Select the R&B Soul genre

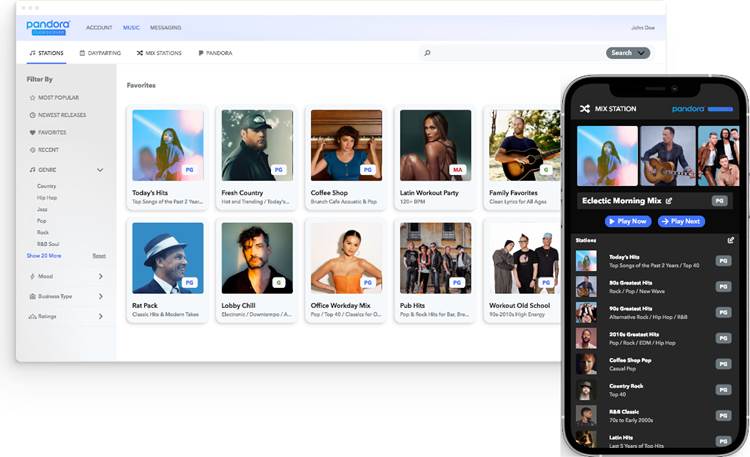(x=48, y=244)
